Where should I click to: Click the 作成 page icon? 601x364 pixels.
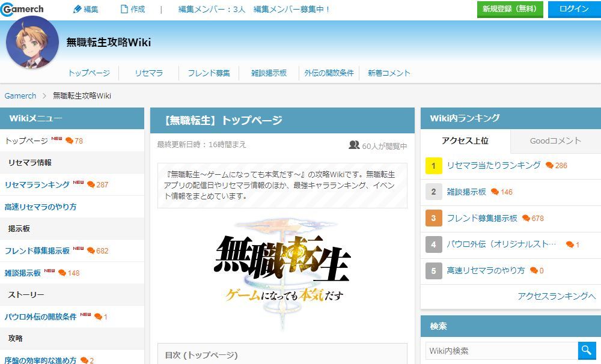pyautogui.click(x=124, y=9)
